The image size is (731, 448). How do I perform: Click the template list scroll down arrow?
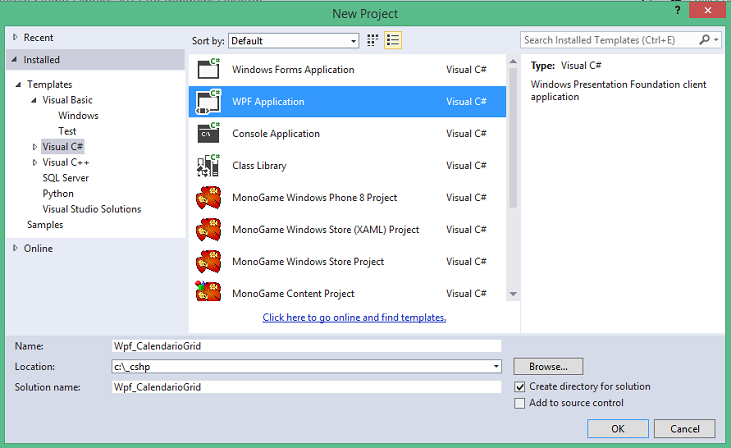tap(513, 294)
